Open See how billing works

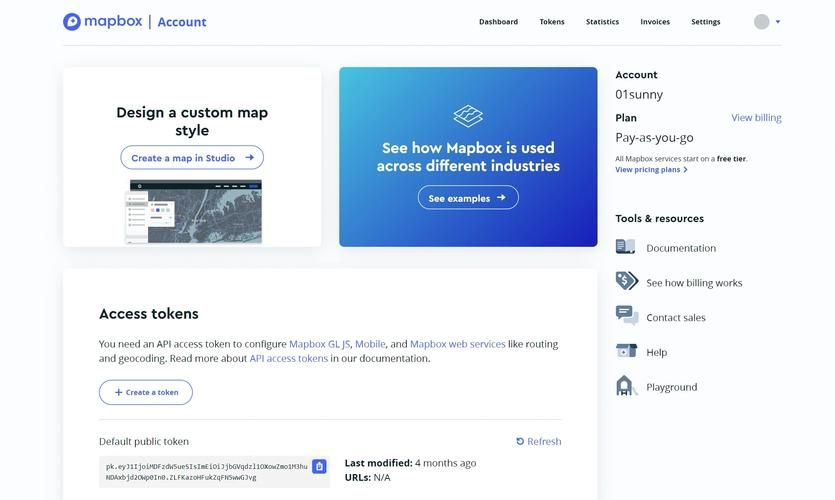(694, 283)
